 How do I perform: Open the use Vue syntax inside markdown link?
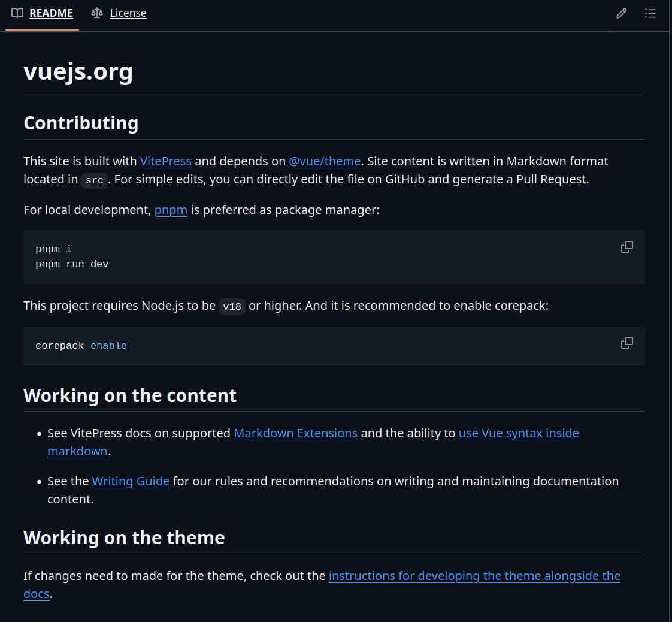click(x=519, y=433)
